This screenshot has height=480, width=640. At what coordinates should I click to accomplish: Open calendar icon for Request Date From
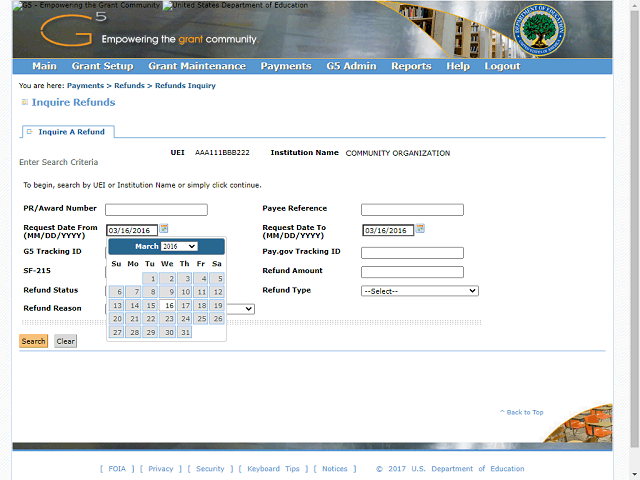click(164, 229)
